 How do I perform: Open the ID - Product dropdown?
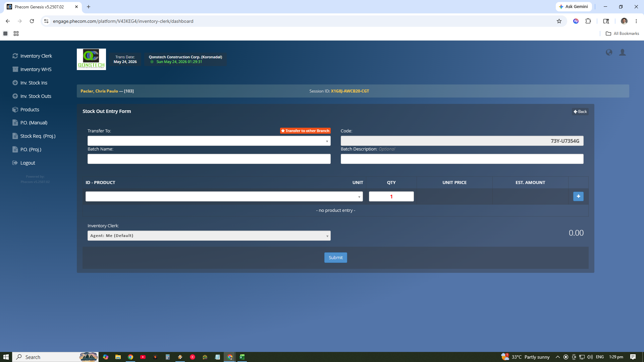pyautogui.click(x=224, y=196)
